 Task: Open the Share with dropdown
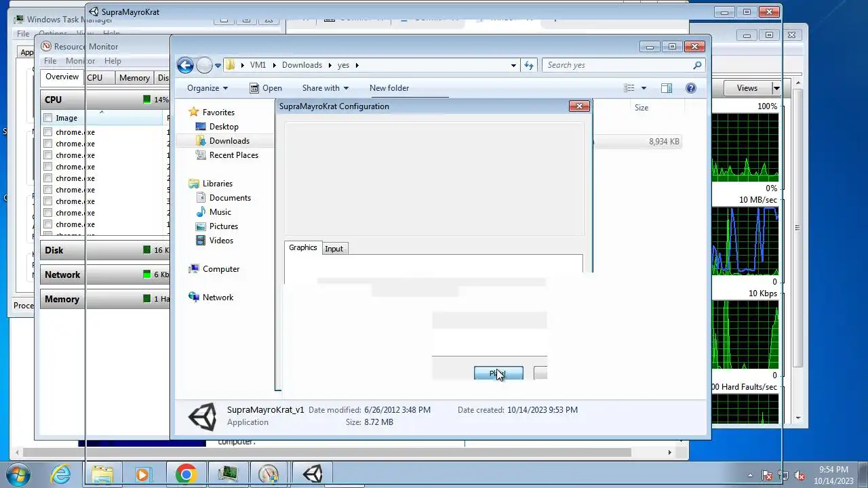[x=325, y=88]
